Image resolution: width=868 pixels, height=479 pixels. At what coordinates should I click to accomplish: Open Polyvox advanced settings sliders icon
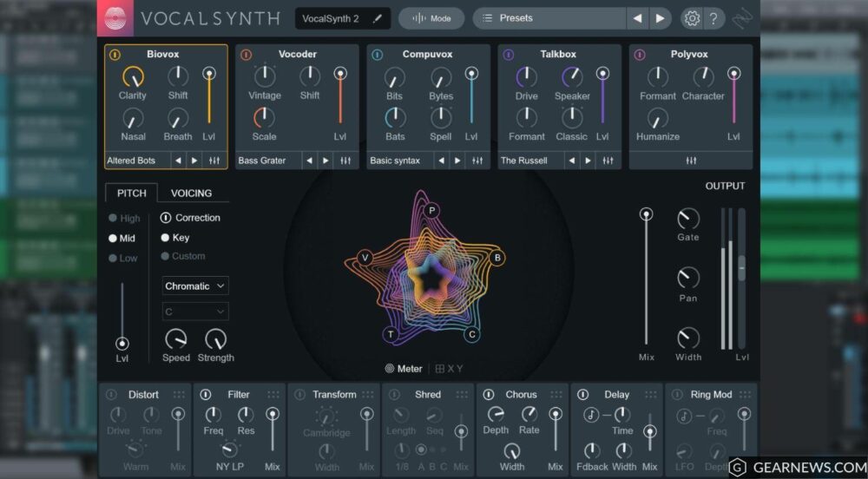691,161
